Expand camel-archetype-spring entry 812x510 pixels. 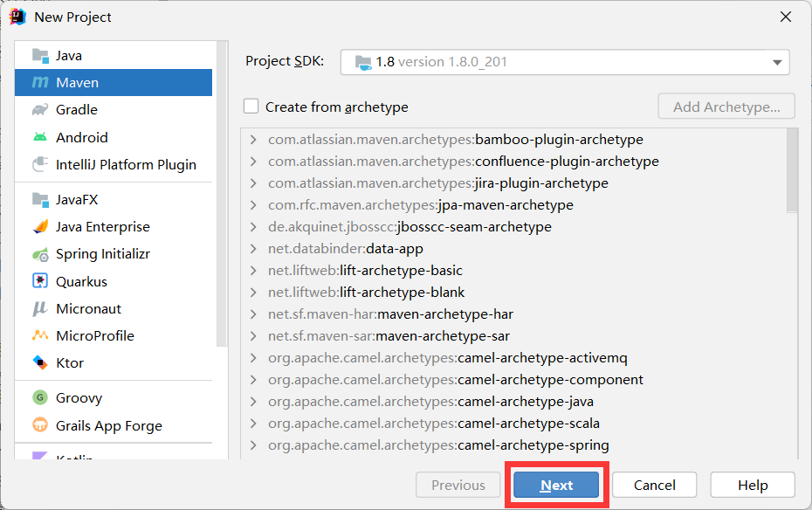tap(253, 445)
